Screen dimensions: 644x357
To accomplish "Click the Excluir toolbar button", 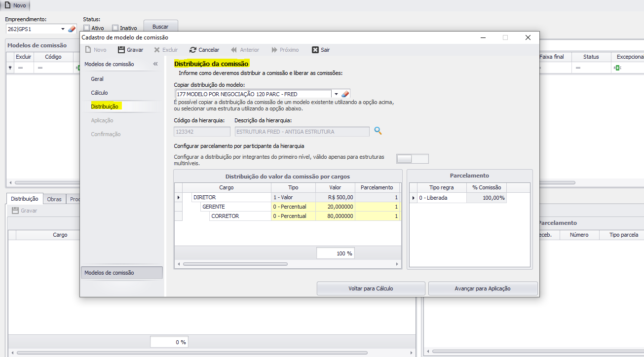I will [x=166, y=50].
